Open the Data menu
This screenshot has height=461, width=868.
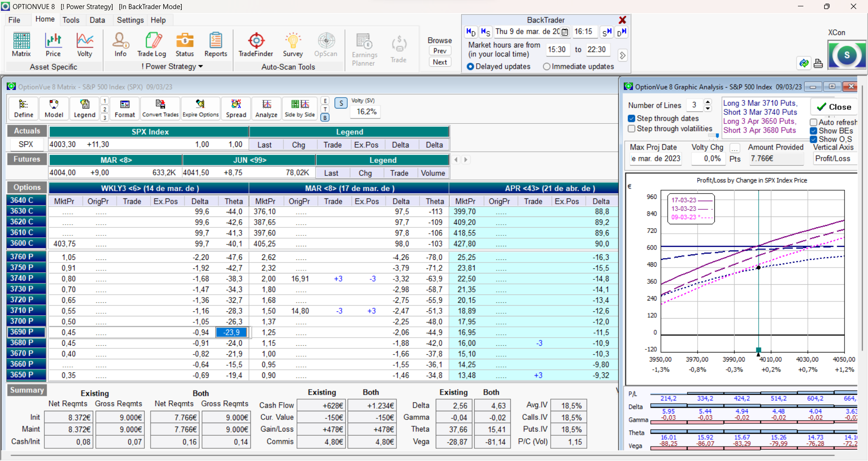[97, 20]
